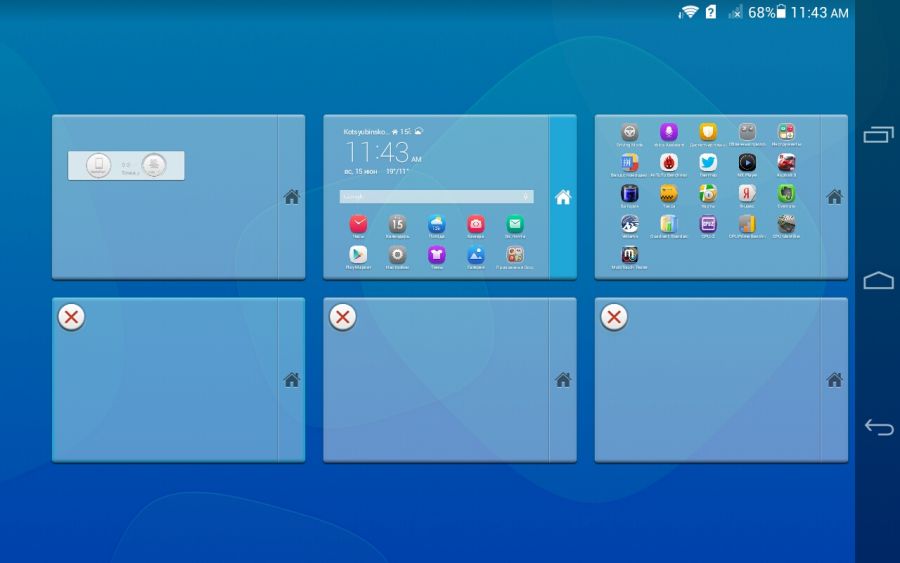The width and height of the screenshot is (900, 563).
Task: Tap the highlighted home icon on the clock panel
Action: tap(563, 197)
